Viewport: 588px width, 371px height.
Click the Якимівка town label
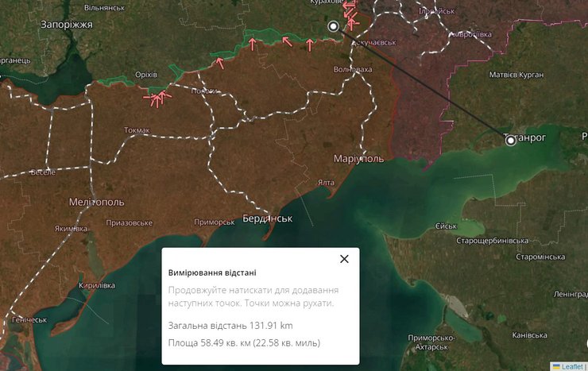[x=71, y=229]
